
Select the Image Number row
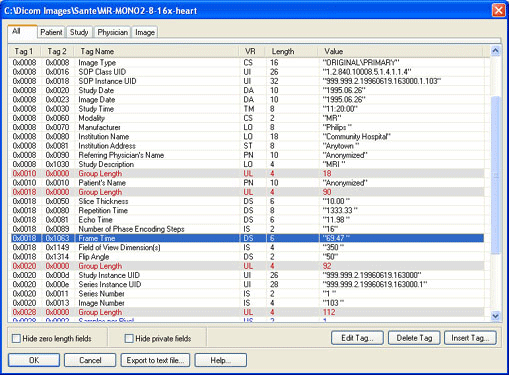tap(246, 303)
